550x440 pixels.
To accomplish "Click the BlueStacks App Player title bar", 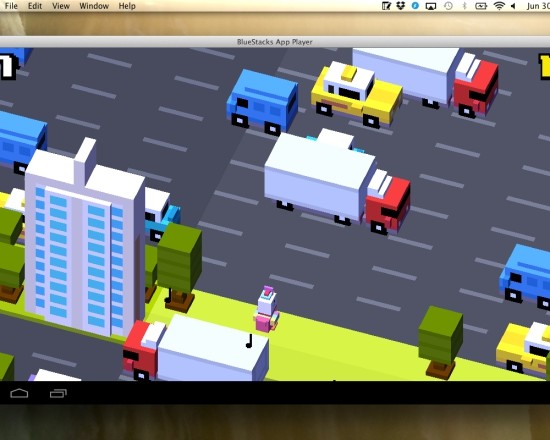I will [275, 42].
